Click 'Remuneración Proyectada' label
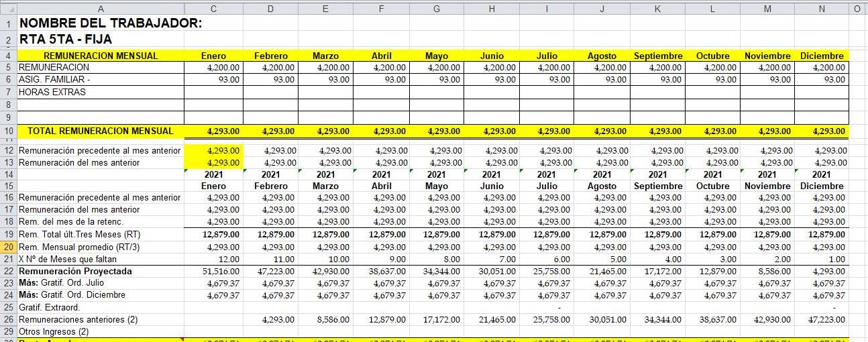Viewport: 868px width, 342px height. [x=75, y=272]
